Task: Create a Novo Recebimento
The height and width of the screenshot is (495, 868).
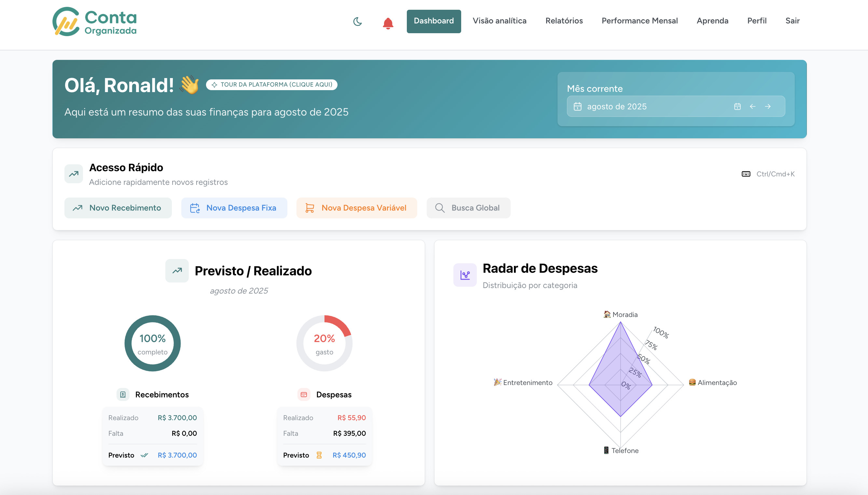Action: pos(118,208)
